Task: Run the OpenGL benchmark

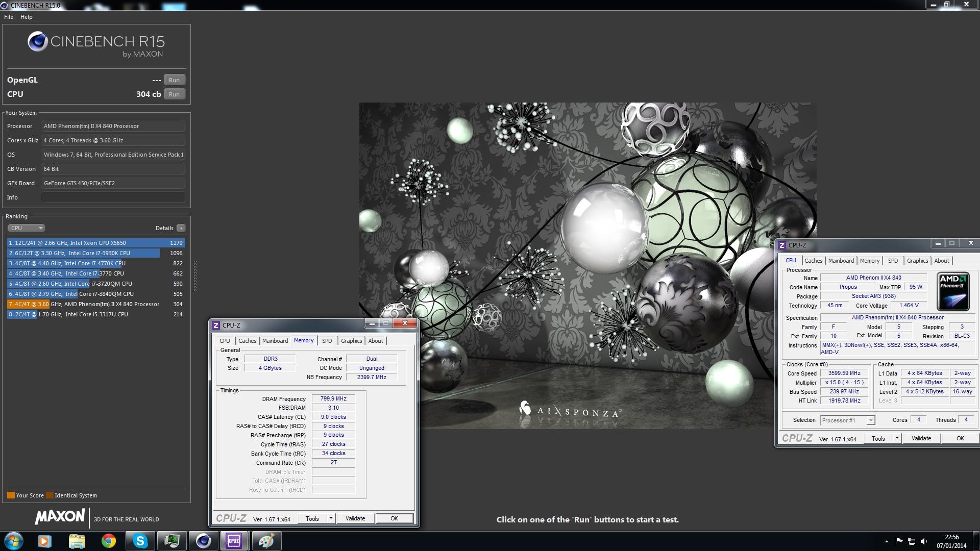Action: [174, 80]
